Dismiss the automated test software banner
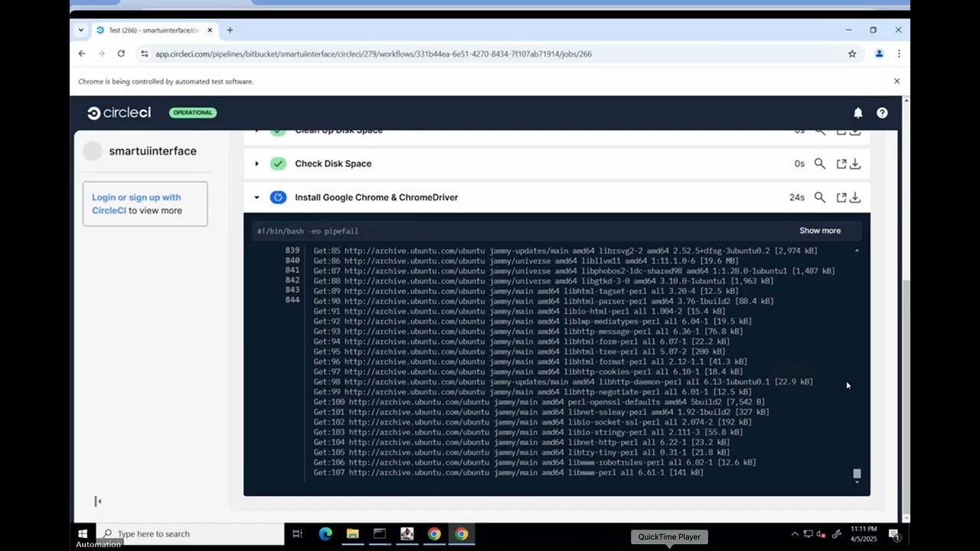Viewport: 980px width, 551px height. point(897,81)
